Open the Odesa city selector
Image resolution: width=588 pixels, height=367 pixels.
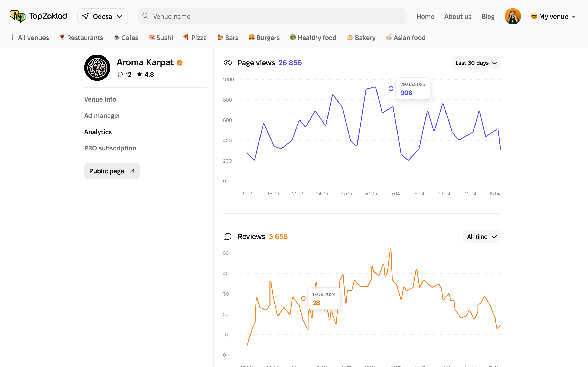102,16
